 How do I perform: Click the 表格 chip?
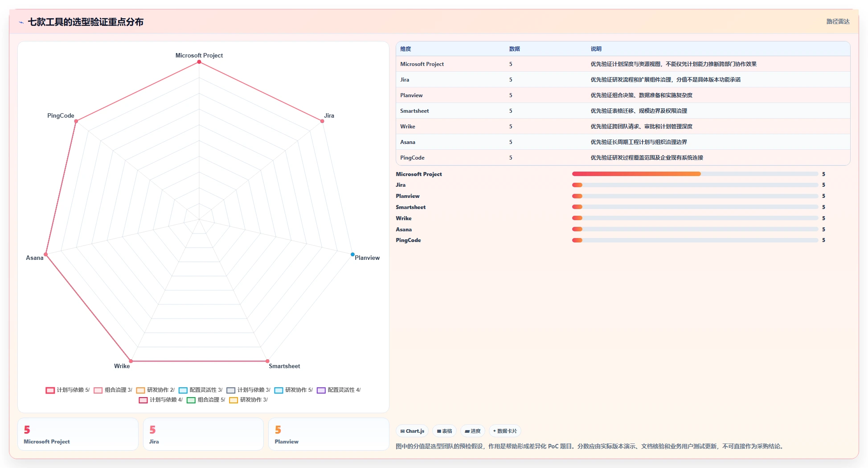click(444, 431)
